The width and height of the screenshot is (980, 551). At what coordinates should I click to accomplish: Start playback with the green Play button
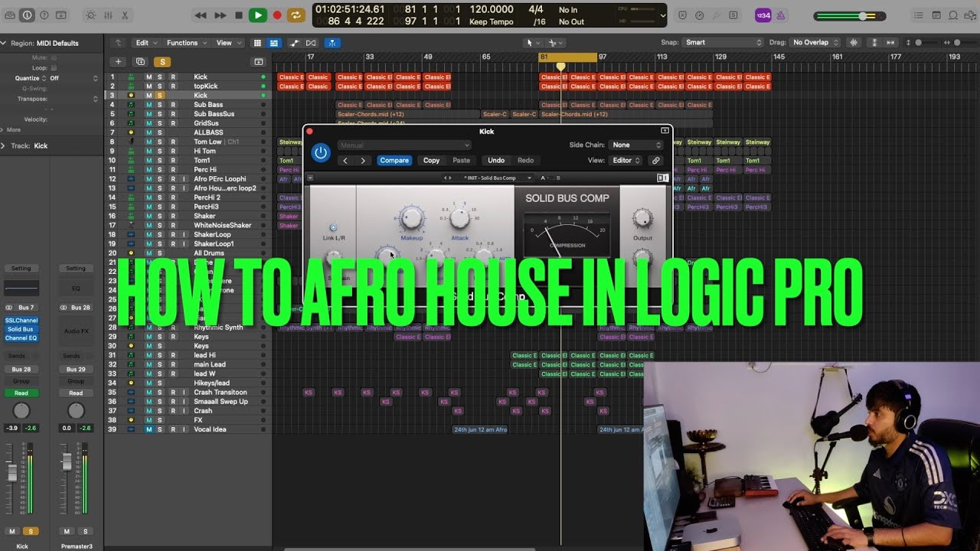pos(258,15)
